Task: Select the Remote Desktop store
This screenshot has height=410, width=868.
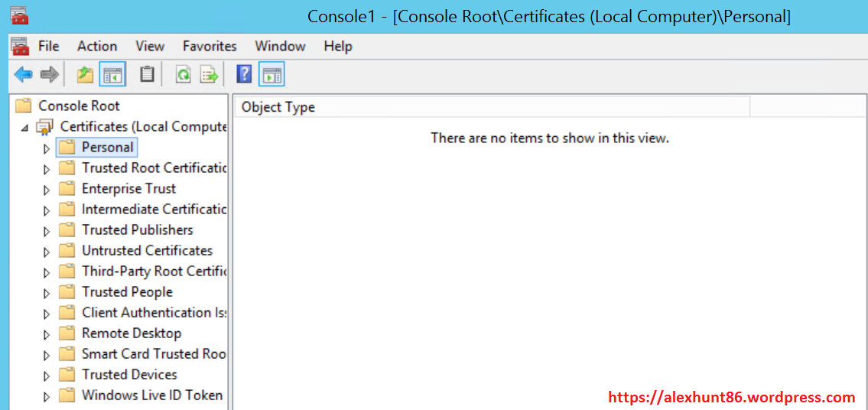Action: tap(132, 333)
